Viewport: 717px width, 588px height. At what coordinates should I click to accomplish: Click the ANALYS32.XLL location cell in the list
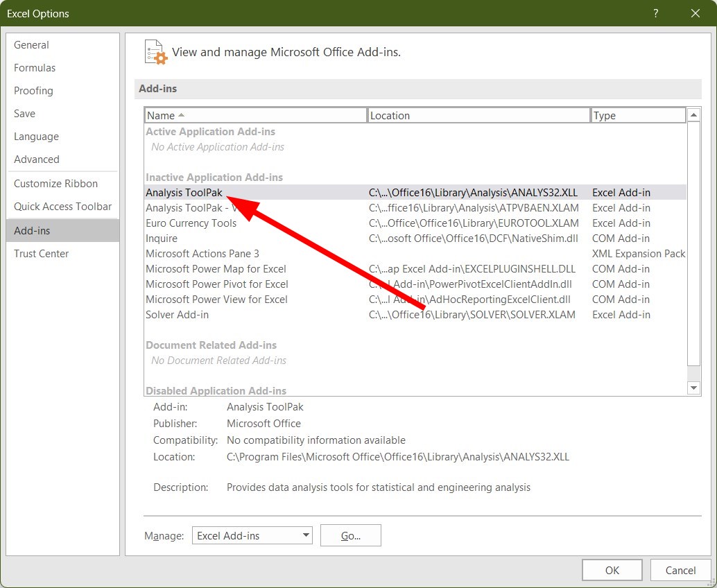473,193
